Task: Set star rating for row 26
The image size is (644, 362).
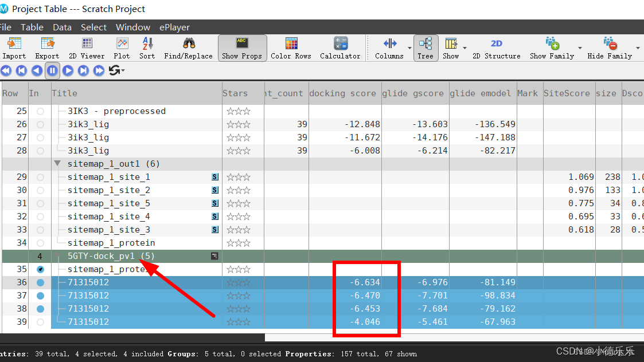Action: coord(238,124)
